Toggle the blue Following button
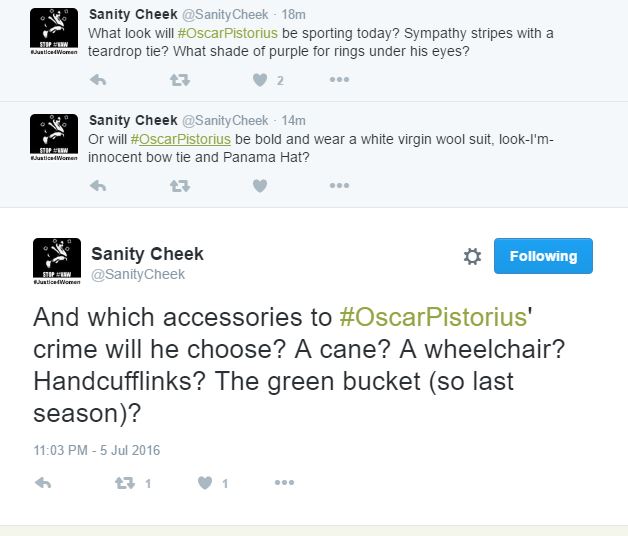The width and height of the screenshot is (628, 536). (543, 256)
